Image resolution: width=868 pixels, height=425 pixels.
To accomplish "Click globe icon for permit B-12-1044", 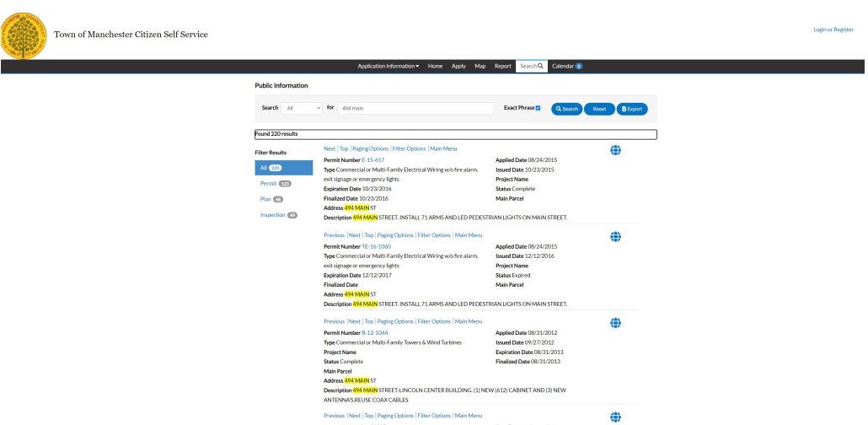I will pos(615,324).
